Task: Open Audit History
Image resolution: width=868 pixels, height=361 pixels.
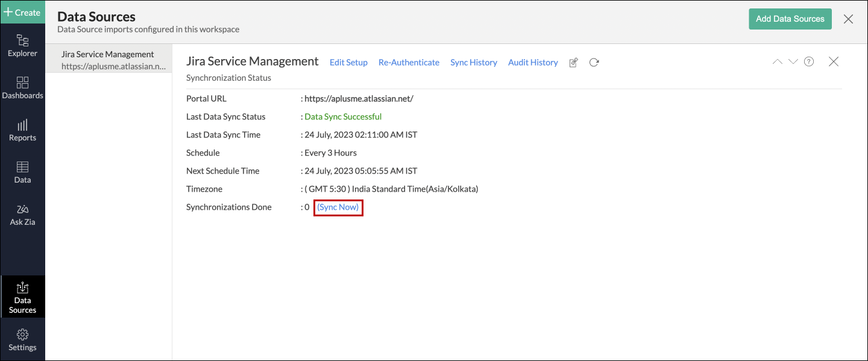Action: [x=532, y=62]
